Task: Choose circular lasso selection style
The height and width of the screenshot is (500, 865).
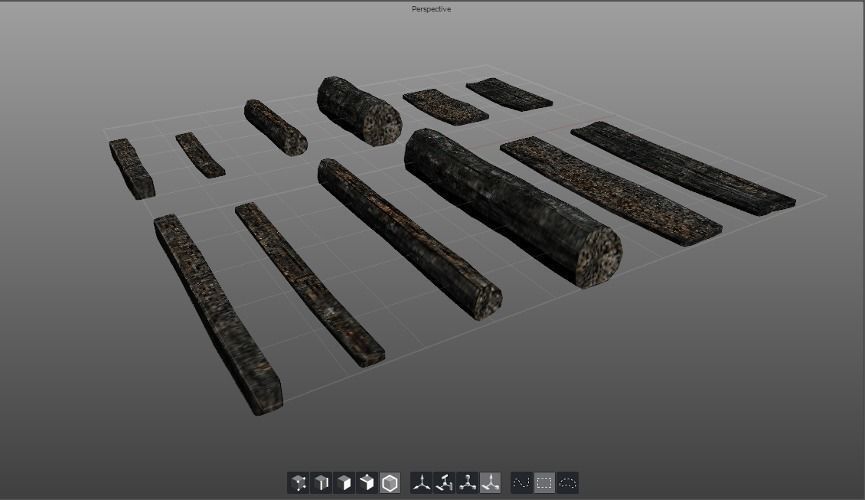Action: pos(568,483)
